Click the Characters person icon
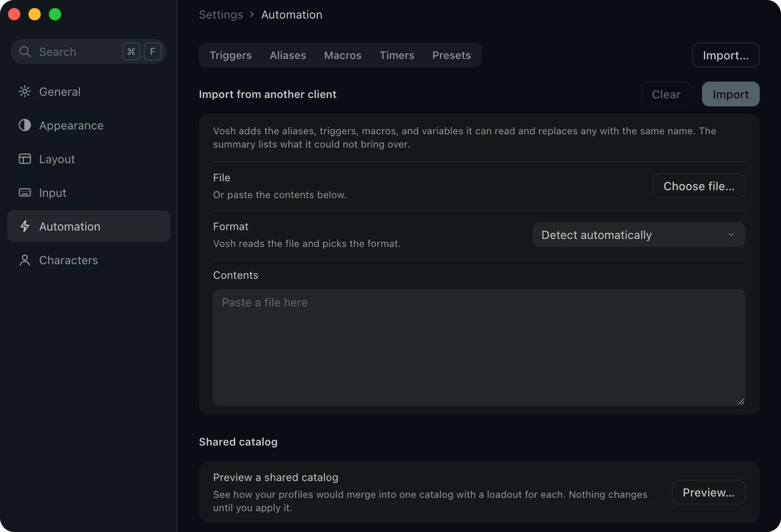The image size is (781, 532). [25, 260]
